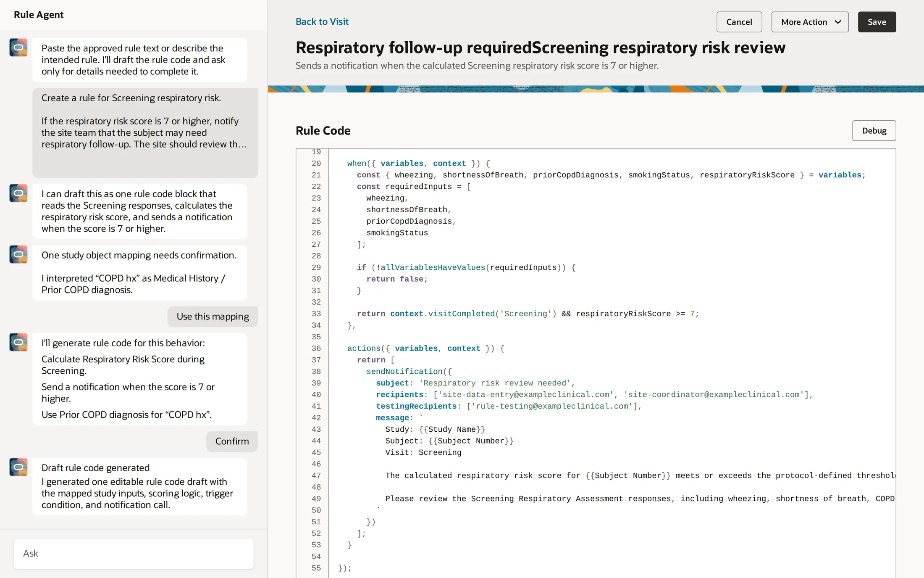Click agent avatar beside 'I can draft this' message

(18, 193)
